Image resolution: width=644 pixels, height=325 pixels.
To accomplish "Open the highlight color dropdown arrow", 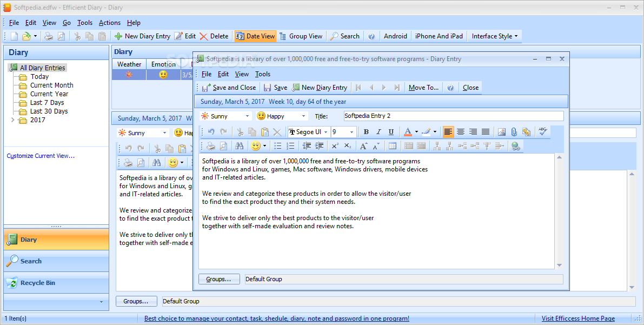I will tap(435, 132).
